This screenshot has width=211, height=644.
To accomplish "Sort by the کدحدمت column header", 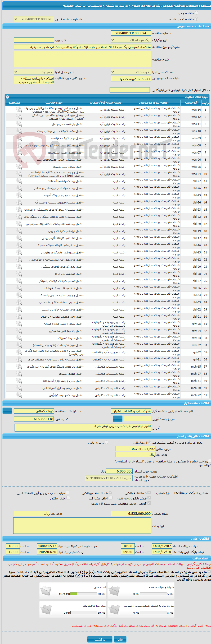I will tap(191, 103).
